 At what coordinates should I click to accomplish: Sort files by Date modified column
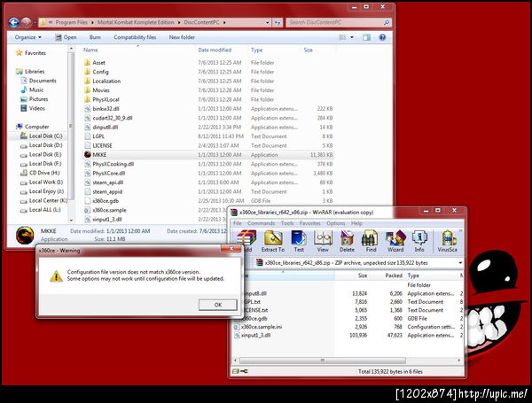coord(215,50)
